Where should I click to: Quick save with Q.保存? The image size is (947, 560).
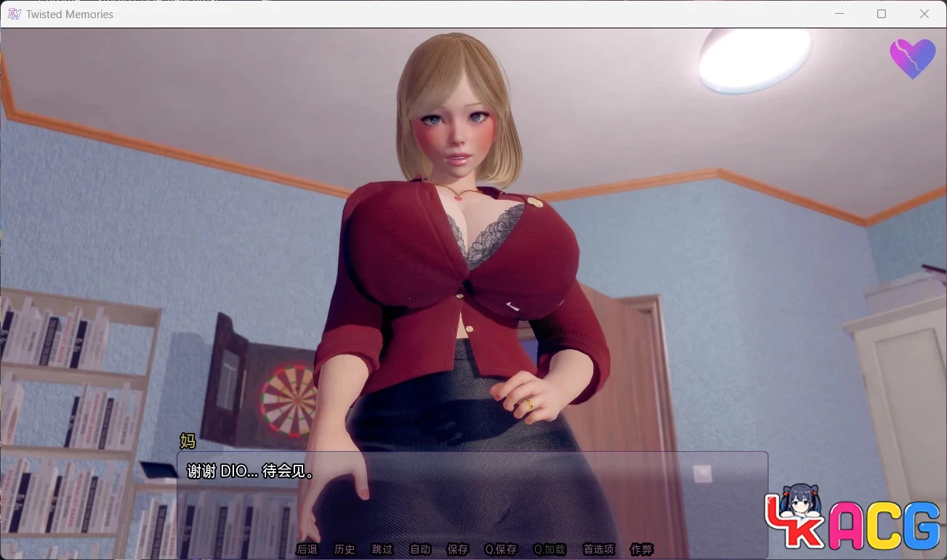click(501, 549)
